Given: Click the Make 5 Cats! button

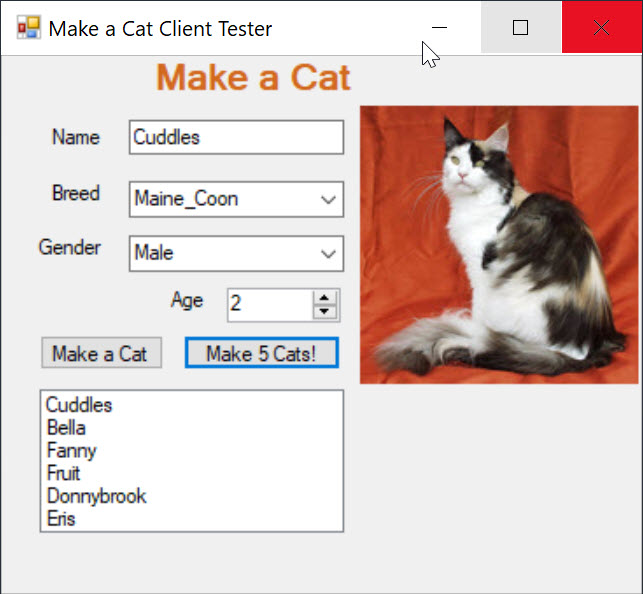Looking at the screenshot, I should tap(262, 353).
